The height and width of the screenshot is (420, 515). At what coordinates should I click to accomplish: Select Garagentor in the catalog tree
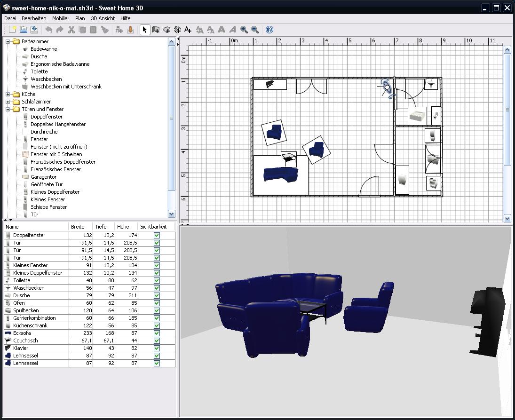pos(43,177)
